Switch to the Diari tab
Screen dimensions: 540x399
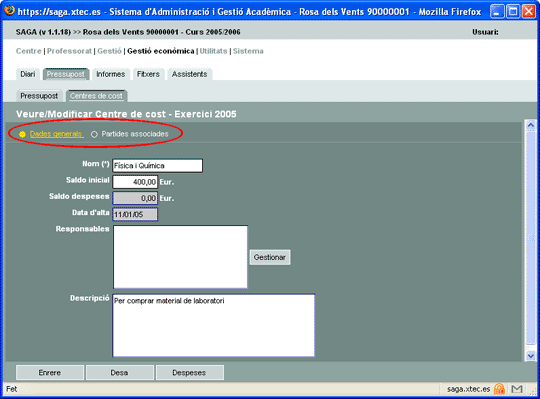(x=28, y=74)
